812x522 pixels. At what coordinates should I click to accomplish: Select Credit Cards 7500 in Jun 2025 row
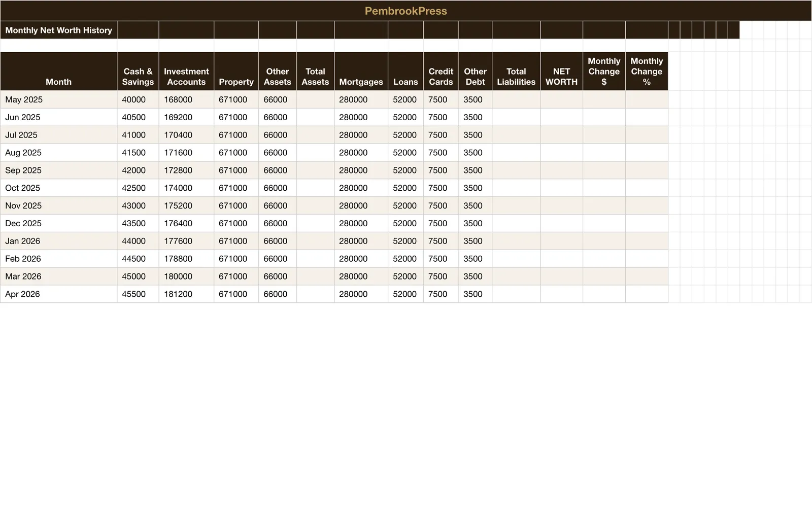pos(441,117)
